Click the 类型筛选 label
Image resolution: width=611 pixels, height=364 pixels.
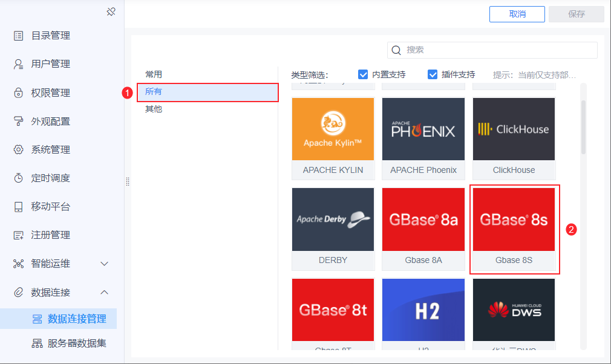pyautogui.click(x=310, y=75)
